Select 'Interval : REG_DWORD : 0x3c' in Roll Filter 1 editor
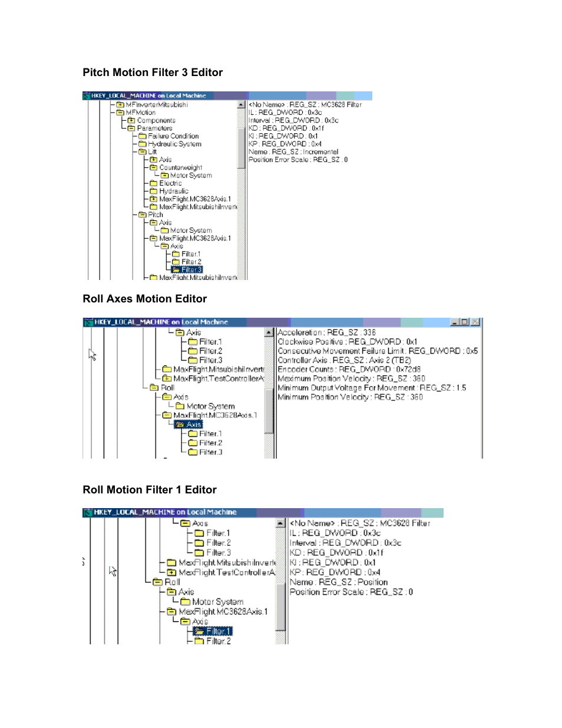 (x=345, y=543)
